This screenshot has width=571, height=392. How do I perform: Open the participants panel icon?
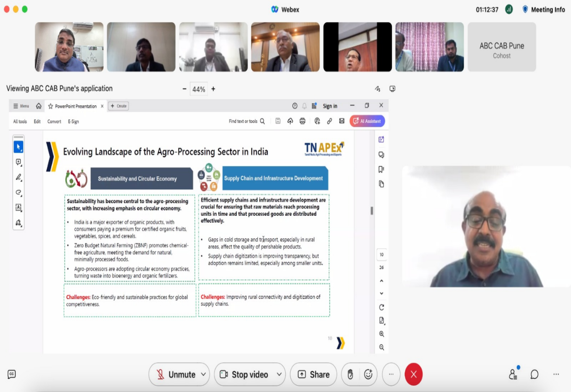(x=513, y=374)
